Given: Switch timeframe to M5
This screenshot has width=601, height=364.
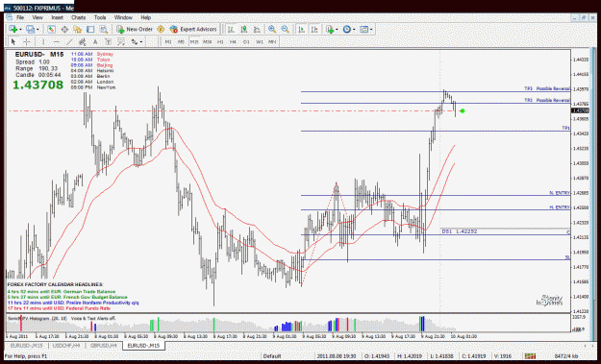Looking at the screenshot, I should [182, 41].
